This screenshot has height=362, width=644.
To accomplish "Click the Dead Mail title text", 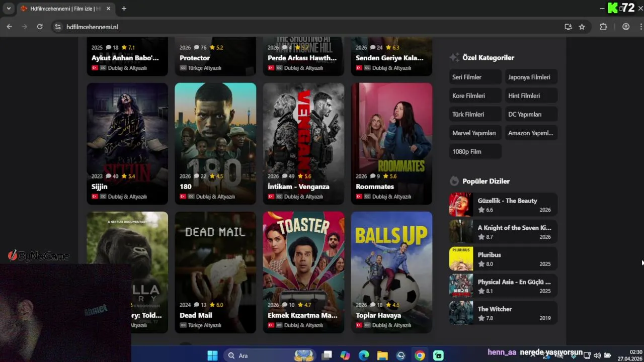I will click(x=196, y=315).
